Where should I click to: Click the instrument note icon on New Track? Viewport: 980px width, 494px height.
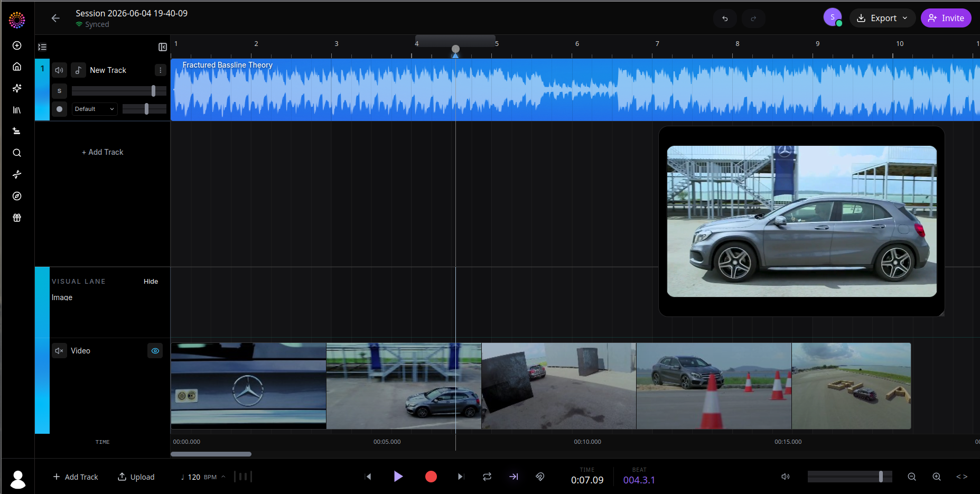point(78,70)
